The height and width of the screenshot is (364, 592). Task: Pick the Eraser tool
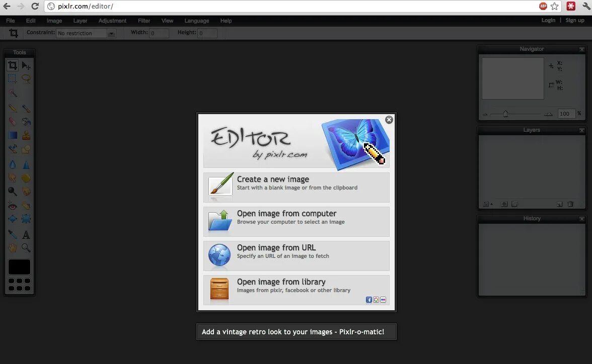tap(13, 122)
